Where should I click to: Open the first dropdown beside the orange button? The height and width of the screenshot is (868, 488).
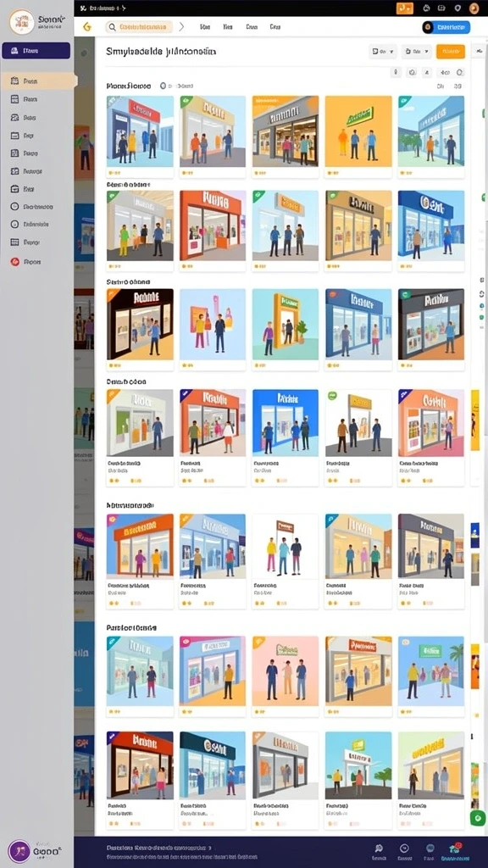pyautogui.click(x=383, y=52)
